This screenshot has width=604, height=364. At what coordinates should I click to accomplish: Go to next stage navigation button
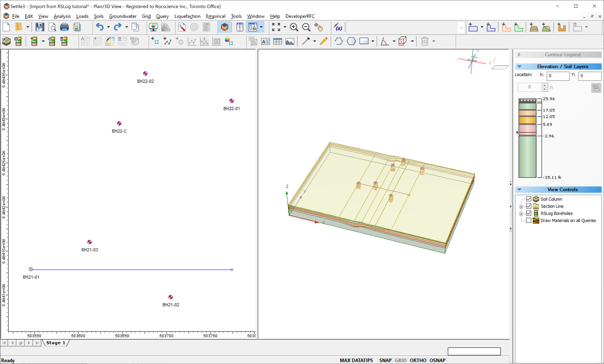[x=29, y=343]
